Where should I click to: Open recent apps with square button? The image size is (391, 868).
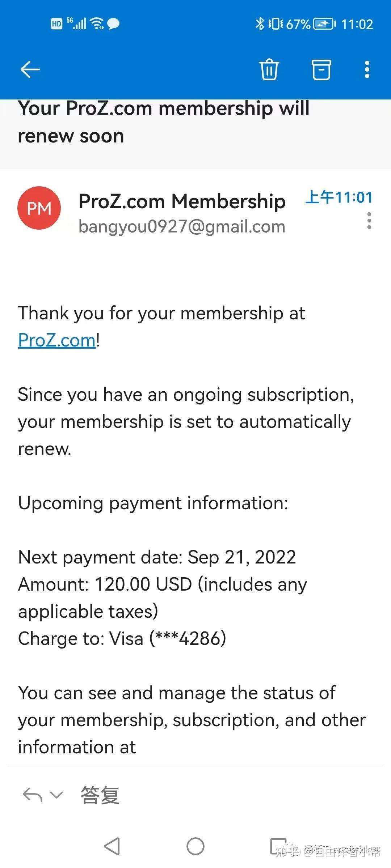278,846
